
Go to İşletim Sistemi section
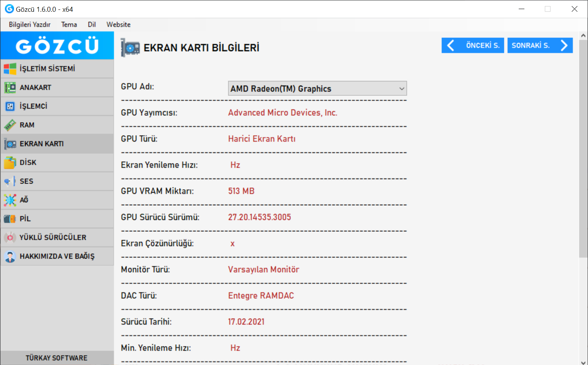(57, 69)
